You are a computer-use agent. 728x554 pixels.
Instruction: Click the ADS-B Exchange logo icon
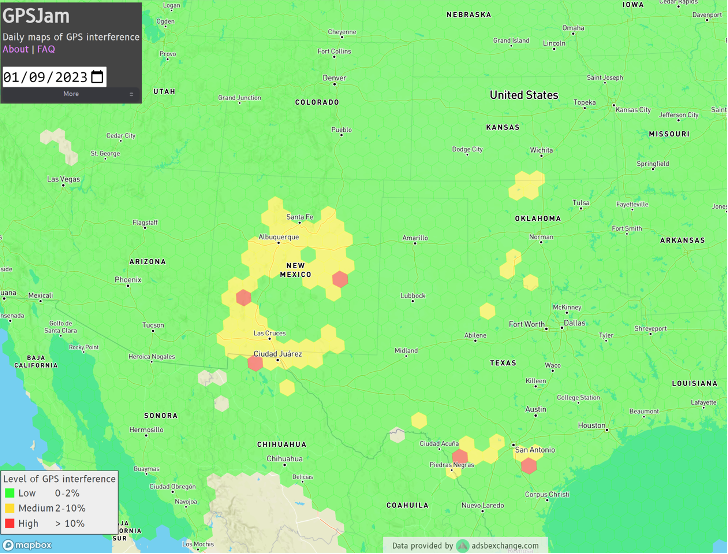tap(462, 546)
